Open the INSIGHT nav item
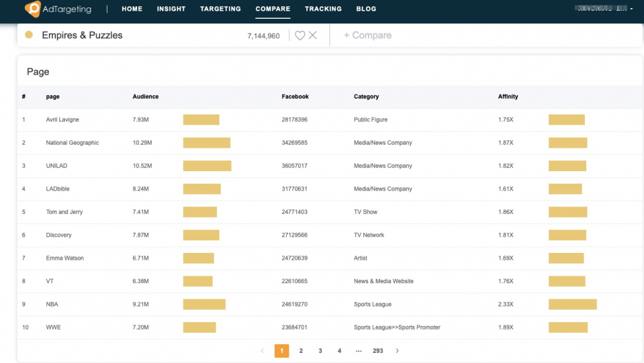 171,9
